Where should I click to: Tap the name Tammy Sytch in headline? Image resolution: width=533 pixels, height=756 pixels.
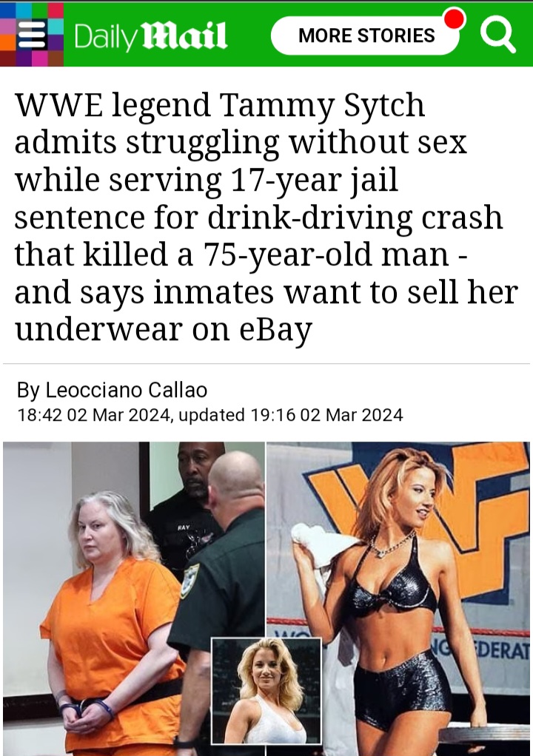pyautogui.click(x=322, y=104)
